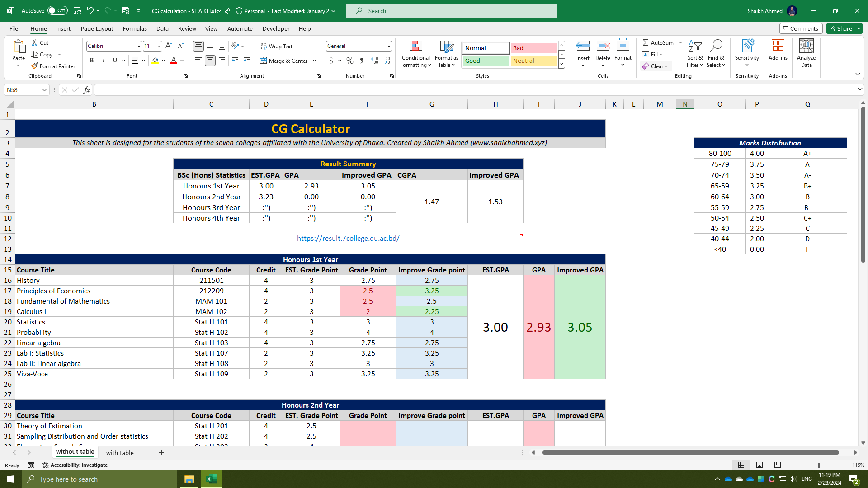
Task: Click the Undo arrow icon
Action: click(90, 11)
